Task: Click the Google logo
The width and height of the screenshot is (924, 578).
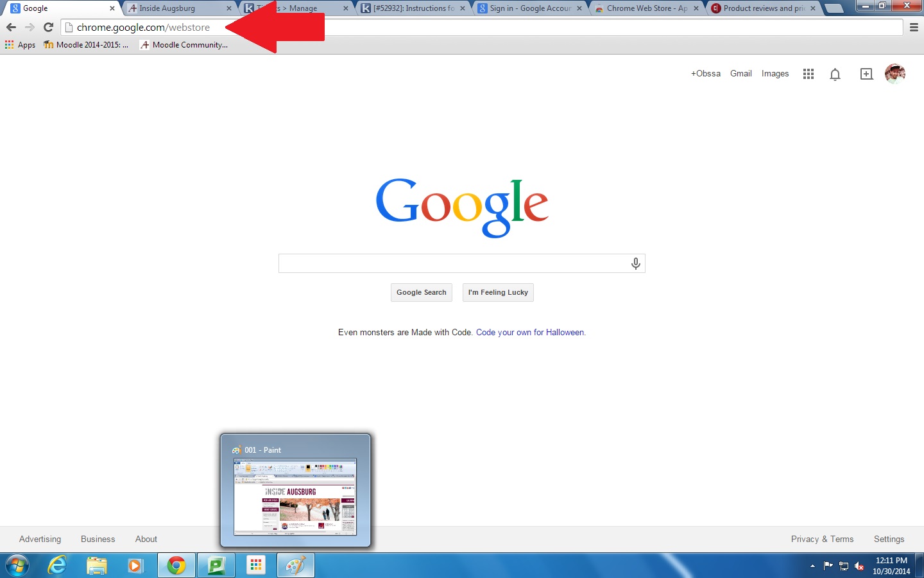Action: click(462, 207)
